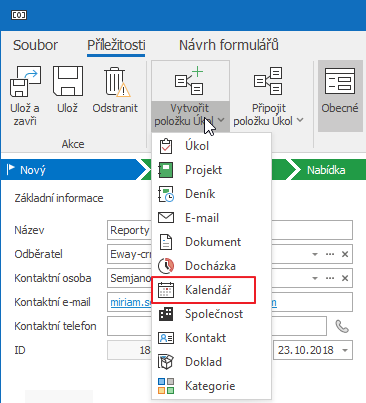Open the Obecné form layout icon
The height and width of the screenshot is (403, 366).
tap(340, 81)
